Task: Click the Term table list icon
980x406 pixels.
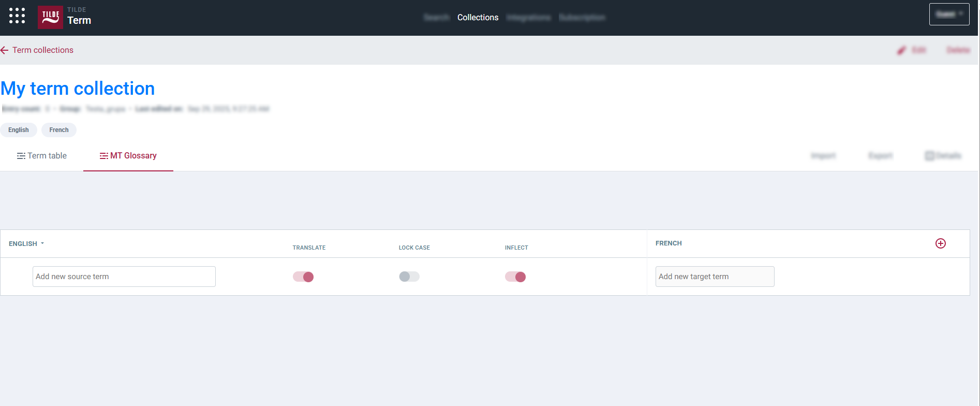Action: (x=21, y=156)
